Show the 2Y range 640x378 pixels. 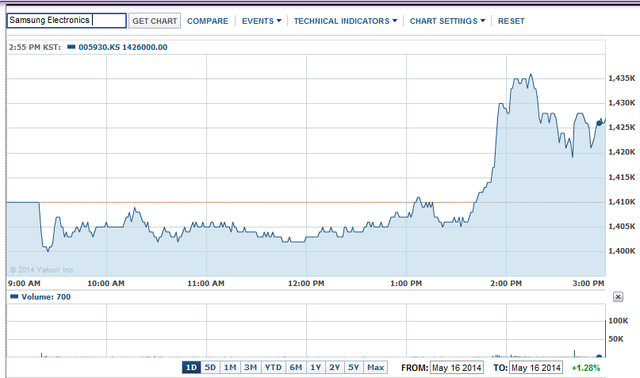point(335,367)
